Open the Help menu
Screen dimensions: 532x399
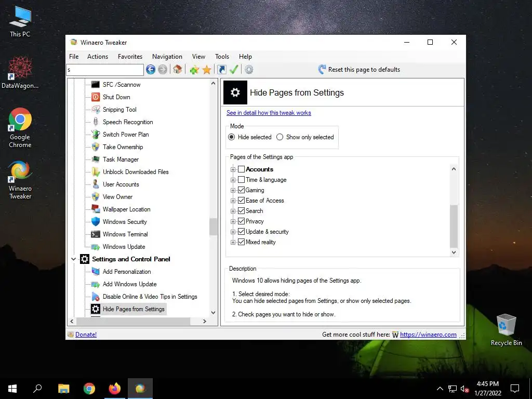click(x=245, y=57)
